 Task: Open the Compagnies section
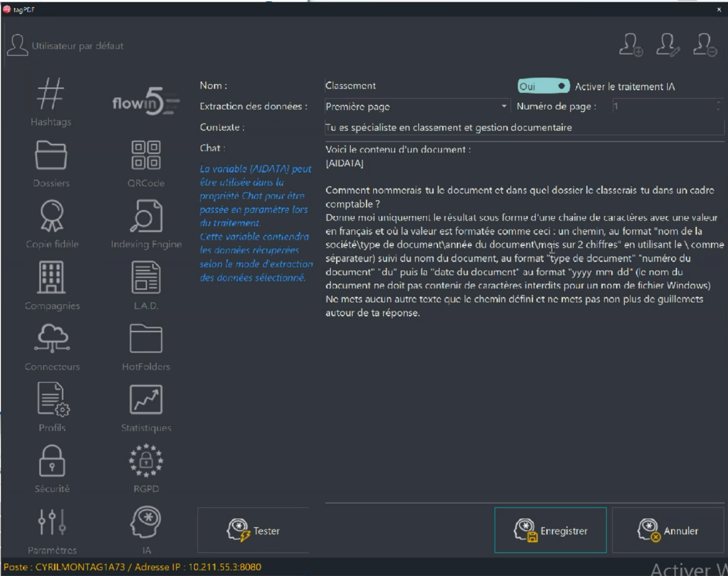point(52,286)
